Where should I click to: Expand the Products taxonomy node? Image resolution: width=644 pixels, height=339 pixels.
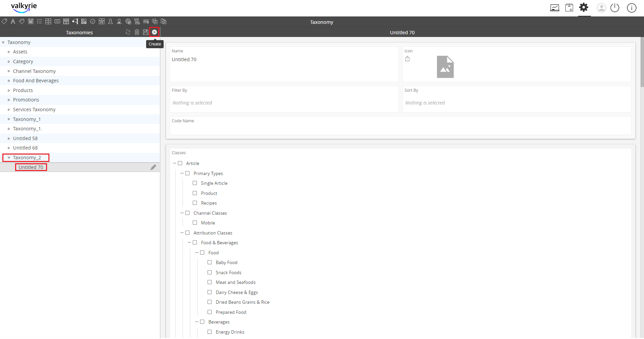coord(9,91)
